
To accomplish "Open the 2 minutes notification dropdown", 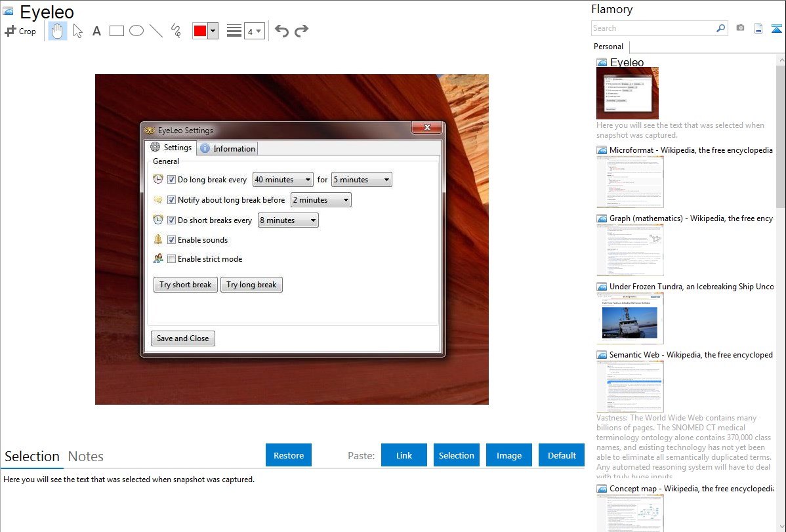I will pyautogui.click(x=321, y=200).
